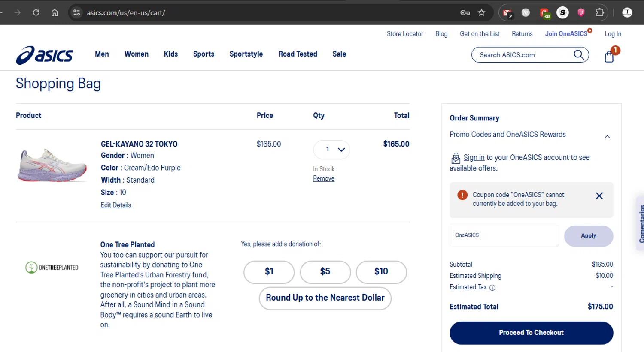
Task: Click the Search ASICS.com field
Action: coord(523,55)
